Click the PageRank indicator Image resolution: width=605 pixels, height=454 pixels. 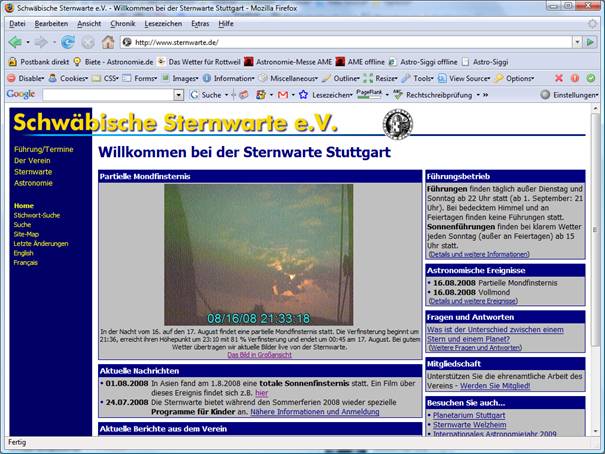click(x=369, y=94)
